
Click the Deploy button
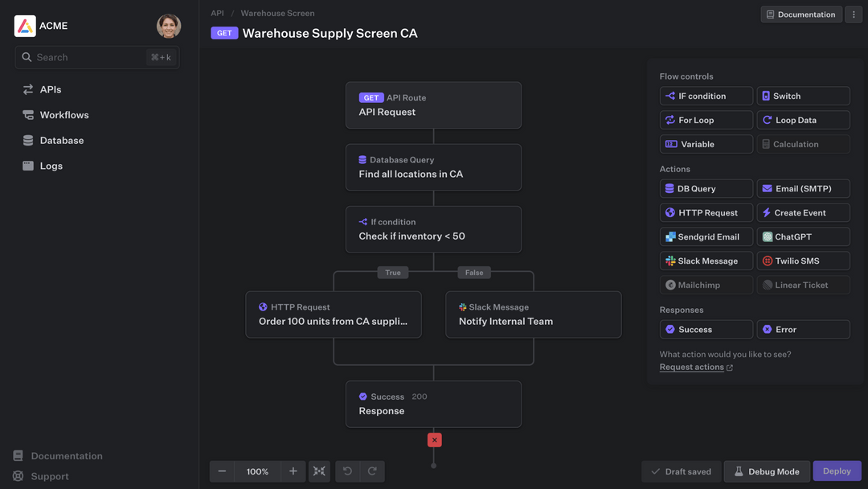pos(837,471)
